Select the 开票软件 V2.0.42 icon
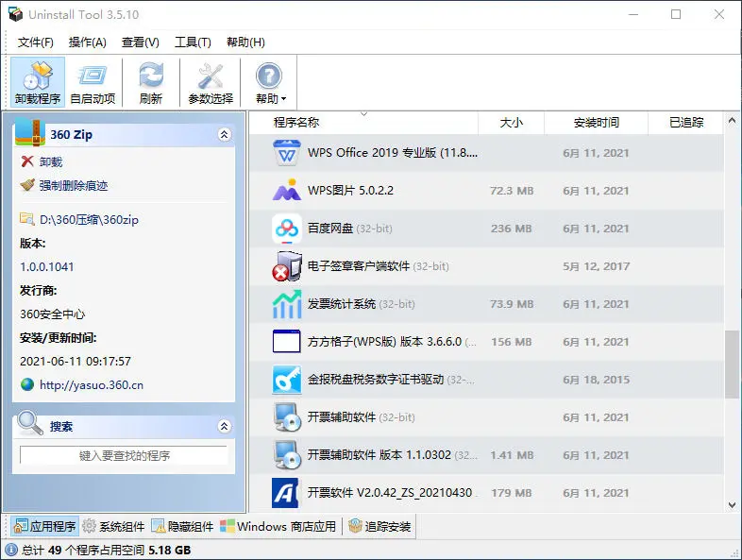The width and height of the screenshot is (742, 560). 285,493
